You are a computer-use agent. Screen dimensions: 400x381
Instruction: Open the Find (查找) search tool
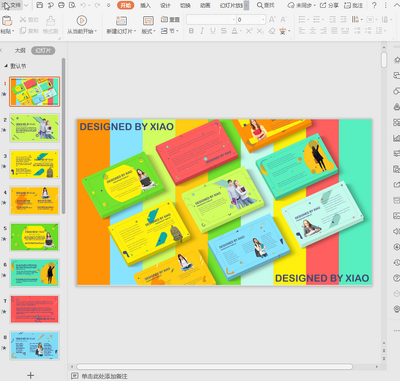point(266,5)
